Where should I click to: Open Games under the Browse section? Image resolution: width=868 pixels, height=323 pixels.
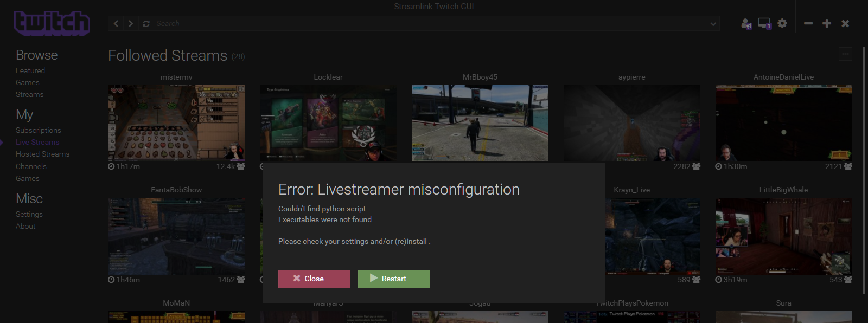tap(28, 82)
